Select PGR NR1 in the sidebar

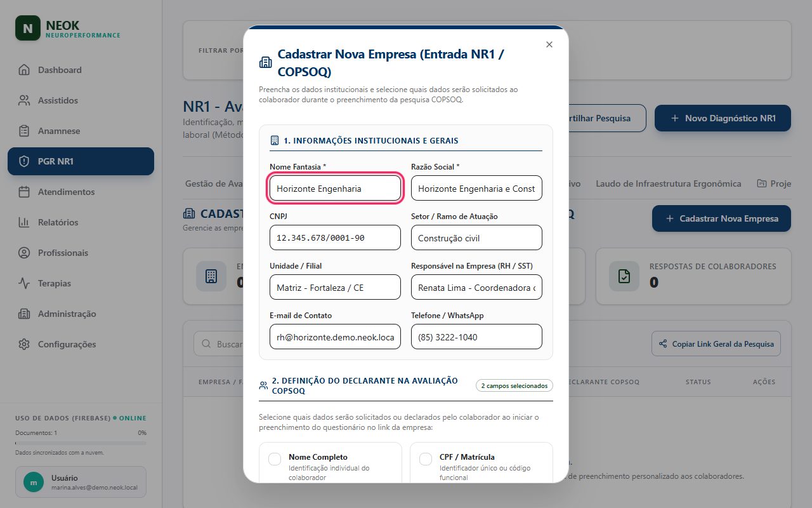point(81,161)
